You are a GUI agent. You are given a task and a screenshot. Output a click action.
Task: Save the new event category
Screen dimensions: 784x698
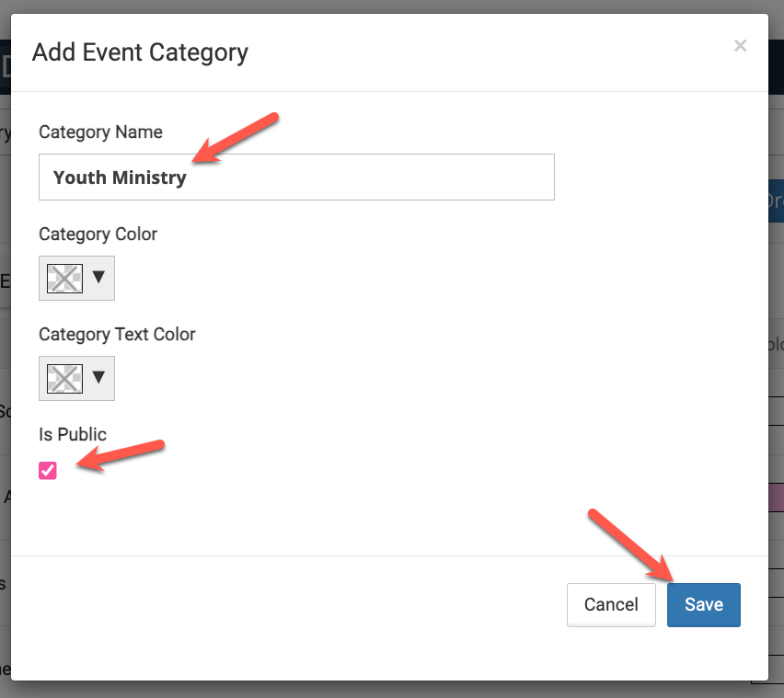(703, 604)
